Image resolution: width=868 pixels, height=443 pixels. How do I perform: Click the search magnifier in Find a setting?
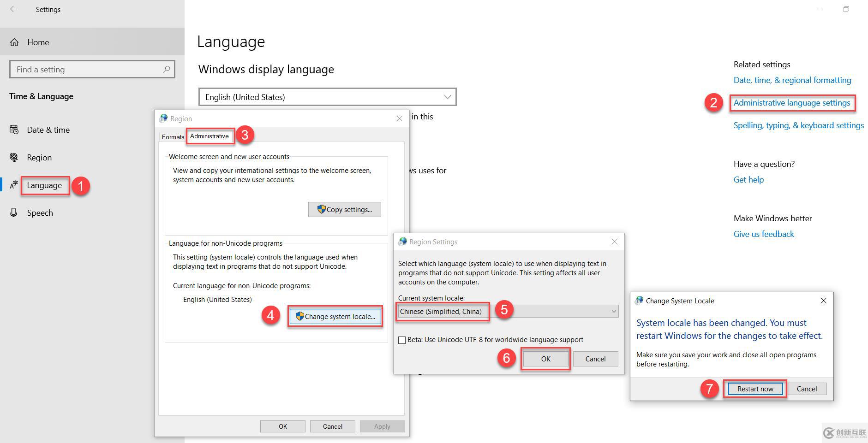167,69
